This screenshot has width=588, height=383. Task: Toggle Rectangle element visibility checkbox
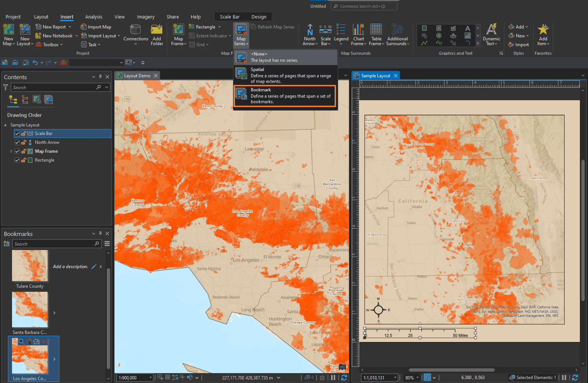[x=17, y=160]
